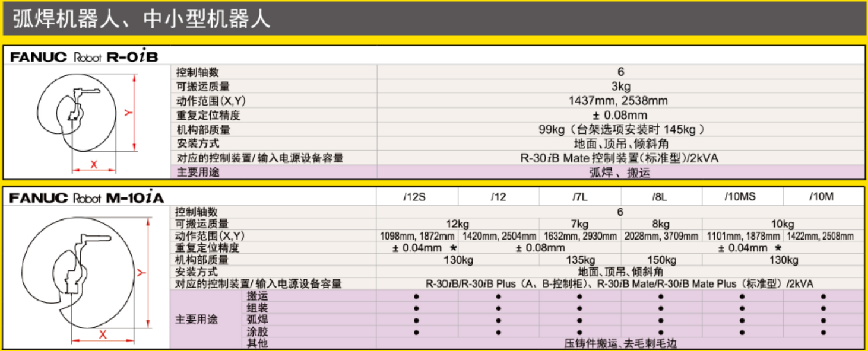Click the FANUC Robot R-0iB title
The width and height of the screenshot is (868, 351).
(x=83, y=57)
